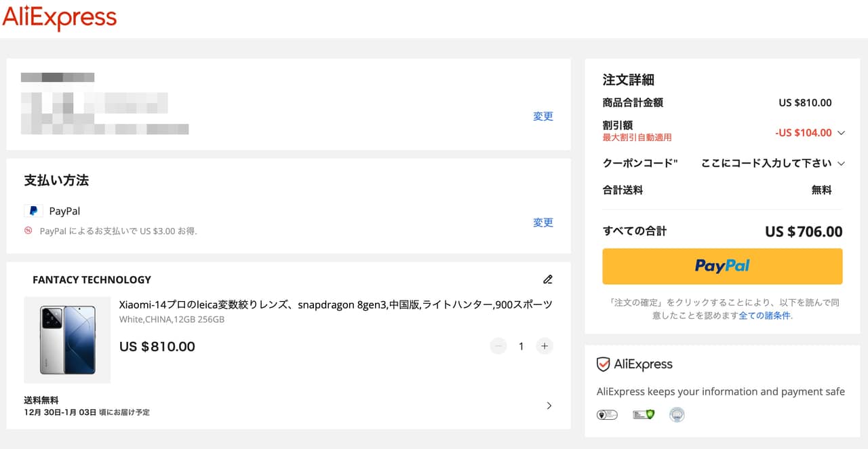Click the Xiaomi 14 Pro product thumbnail
The height and width of the screenshot is (449, 868).
(x=67, y=340)
